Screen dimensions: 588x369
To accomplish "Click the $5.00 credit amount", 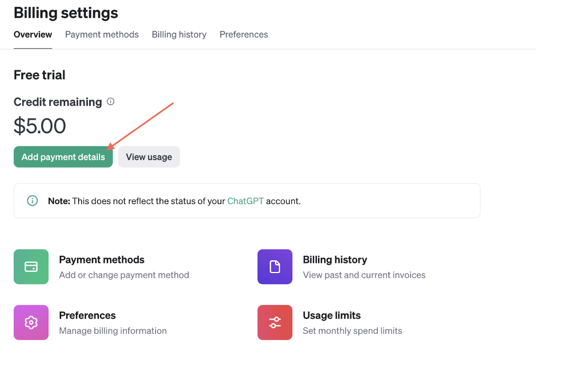I will (x=40, y=126).
